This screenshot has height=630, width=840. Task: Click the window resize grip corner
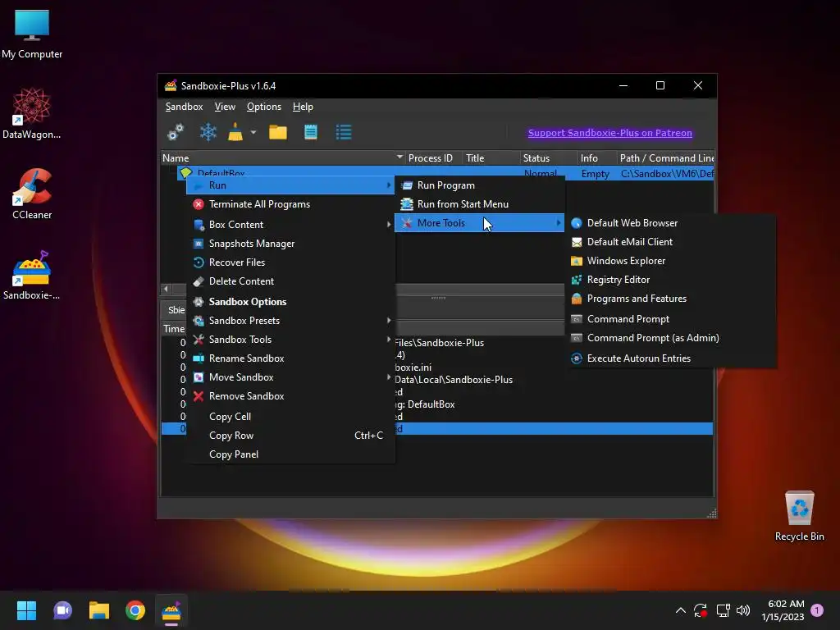712,514
